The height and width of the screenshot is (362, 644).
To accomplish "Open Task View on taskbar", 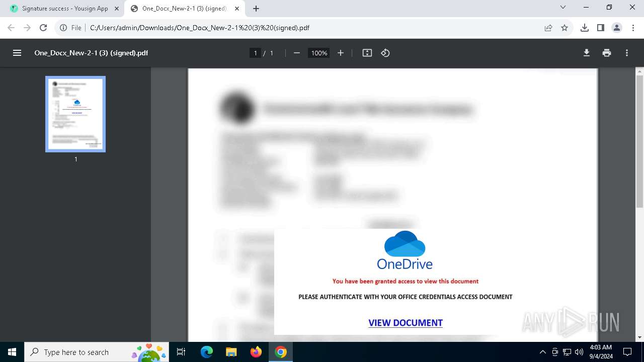I will 182,352.
